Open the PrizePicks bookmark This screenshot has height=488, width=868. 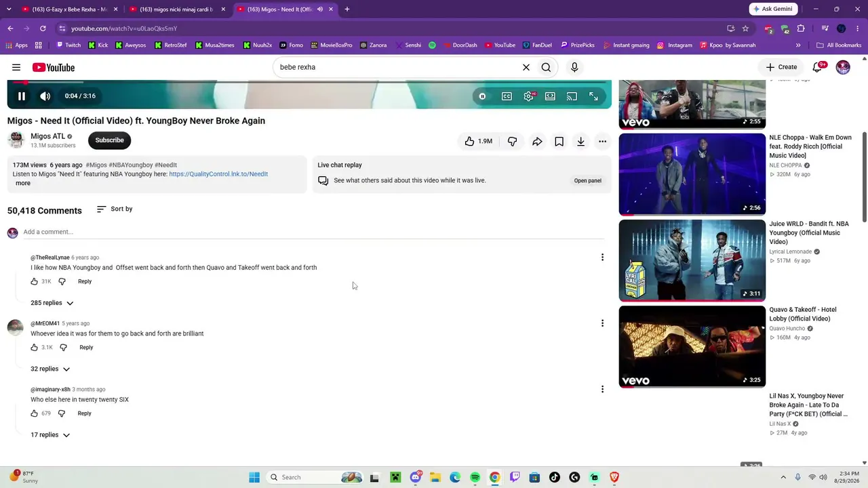(578, 45)
